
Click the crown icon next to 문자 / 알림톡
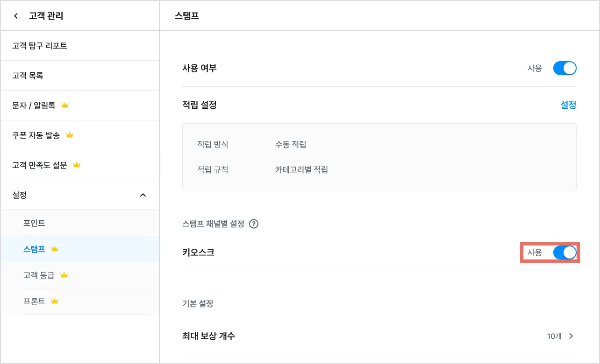pos(65,105)
